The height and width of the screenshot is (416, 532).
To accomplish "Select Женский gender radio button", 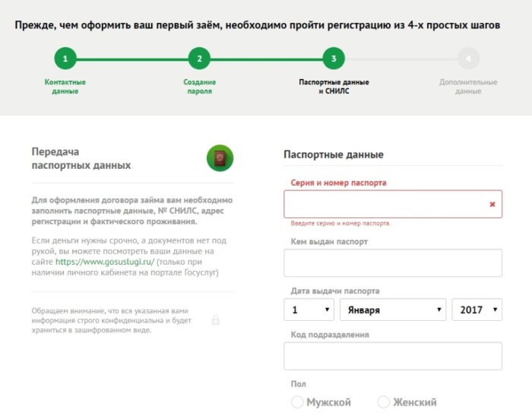I will click(383, 402).
